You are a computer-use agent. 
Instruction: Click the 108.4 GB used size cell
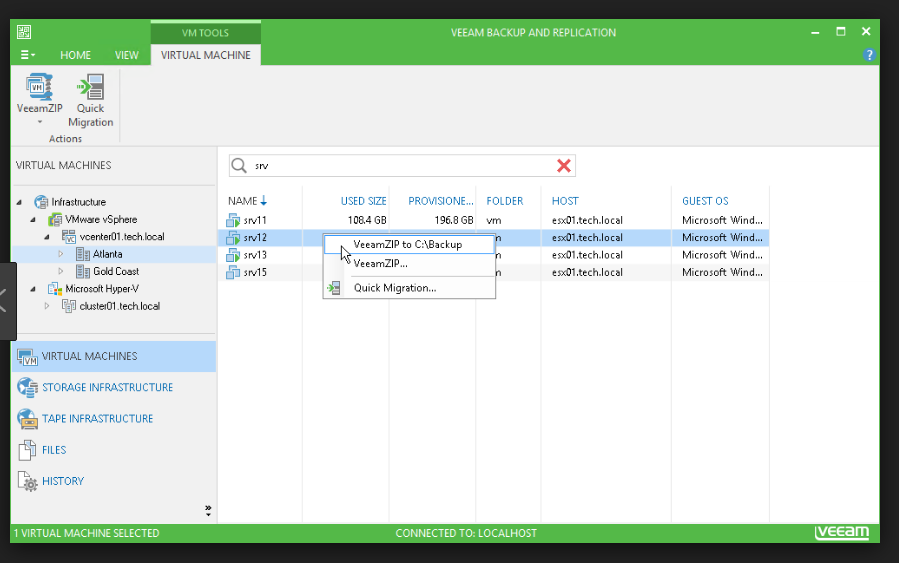[x=367, y=220]
